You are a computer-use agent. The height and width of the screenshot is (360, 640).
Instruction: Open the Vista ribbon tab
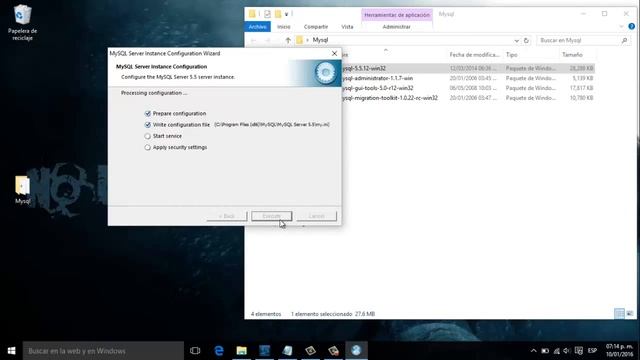pyautogui.click(x=347, y=27)
